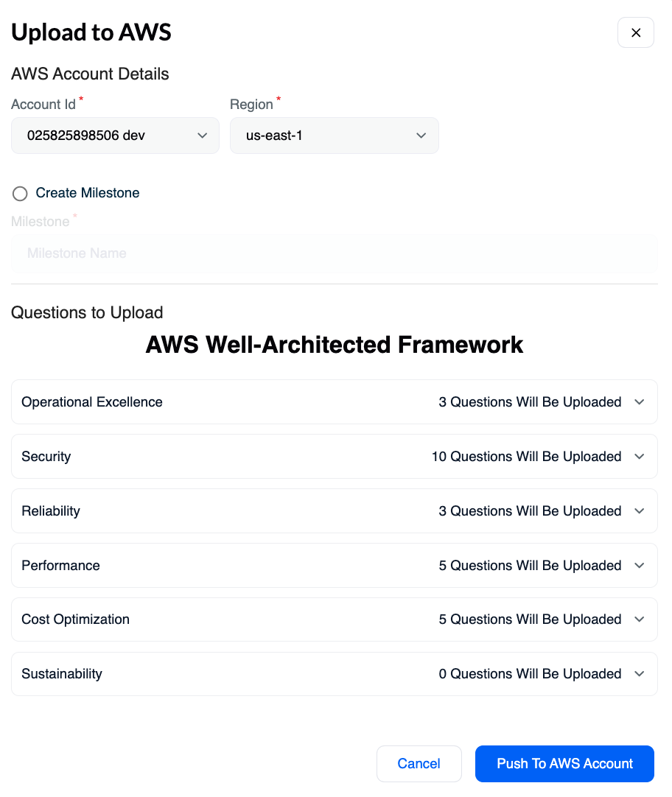The width and height of the screenshot is (672, 797).
Task: Click the Reliability pillar label
Action: [x=51, y=511]
